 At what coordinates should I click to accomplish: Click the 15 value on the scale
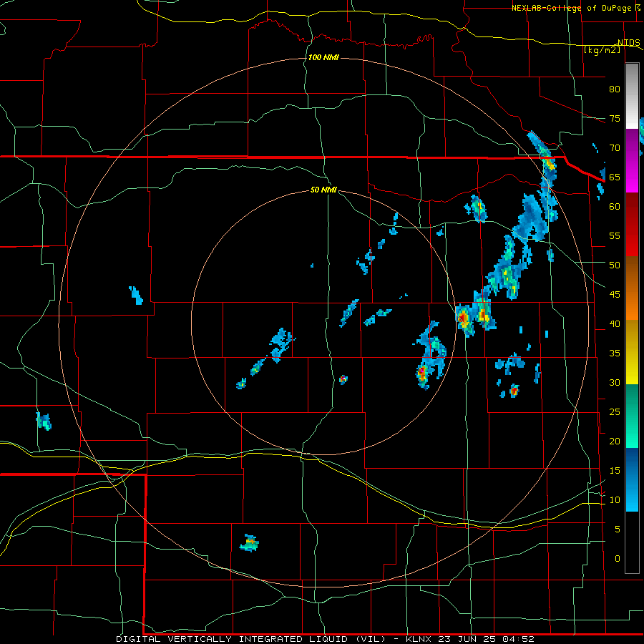(615, 470)
